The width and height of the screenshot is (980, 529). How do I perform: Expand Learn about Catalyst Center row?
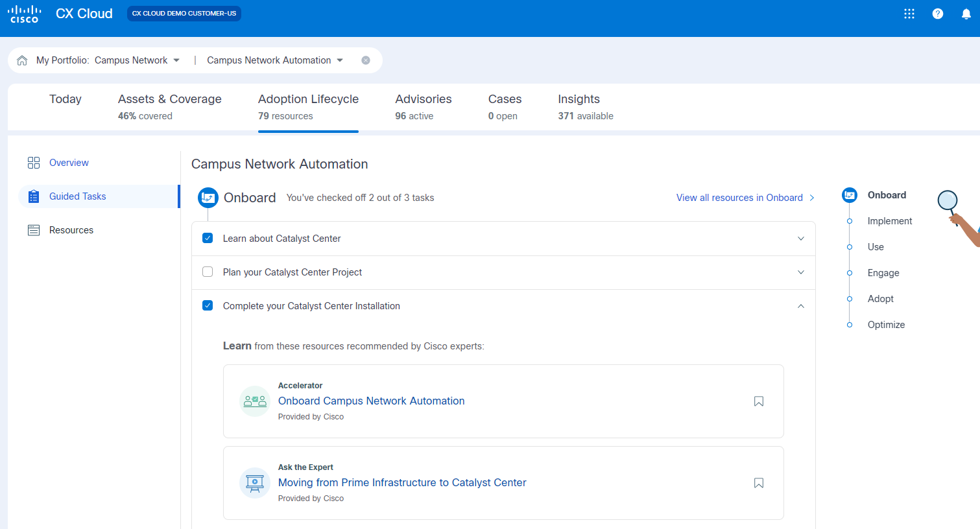pos(801,239)
